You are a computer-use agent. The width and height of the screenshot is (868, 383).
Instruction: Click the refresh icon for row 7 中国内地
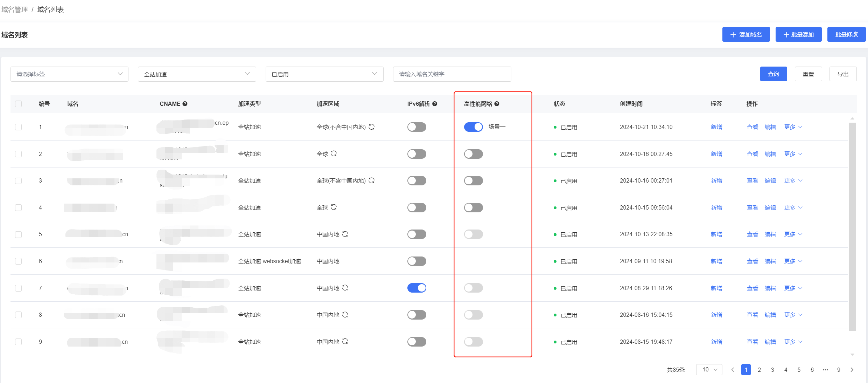(345, 288)
